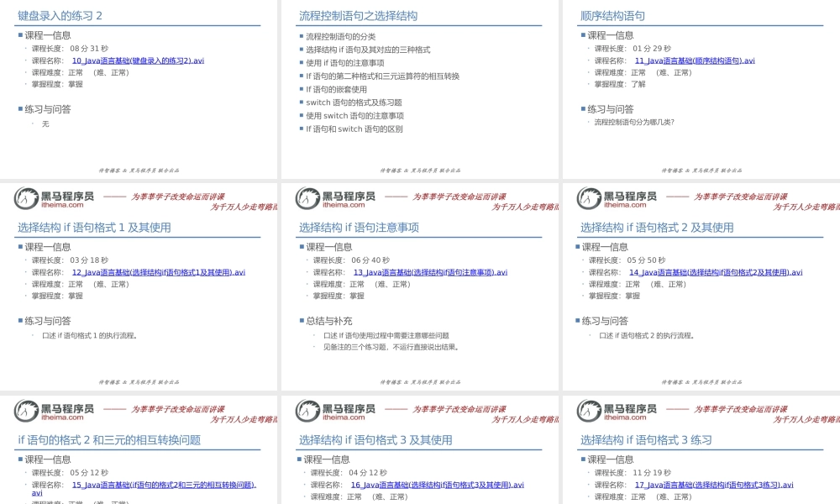The height and width of the screenshot is (504, 840).
Task: Click the 黑马程序员 horse logo on 选择结构if语句格式1 slide
Action: click(x=25, y=198)
